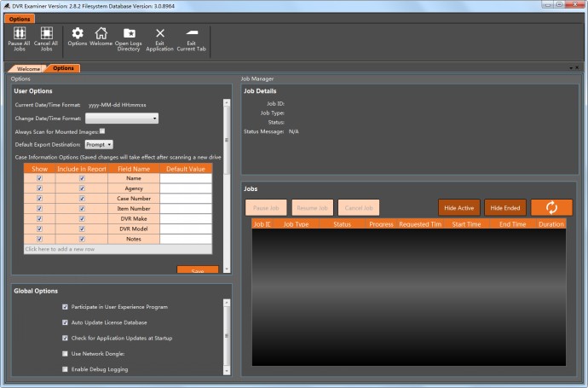Disable Participate in User Experience Program

65,307
